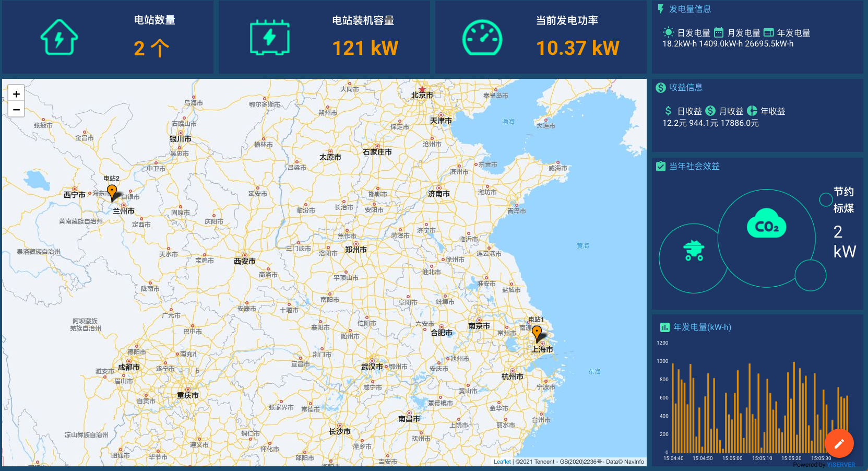Select the 电站2 map marker near Lanzhou
The height and width of the screenshot is (471, 868).
pyautogui.click(x=112, y=192)
